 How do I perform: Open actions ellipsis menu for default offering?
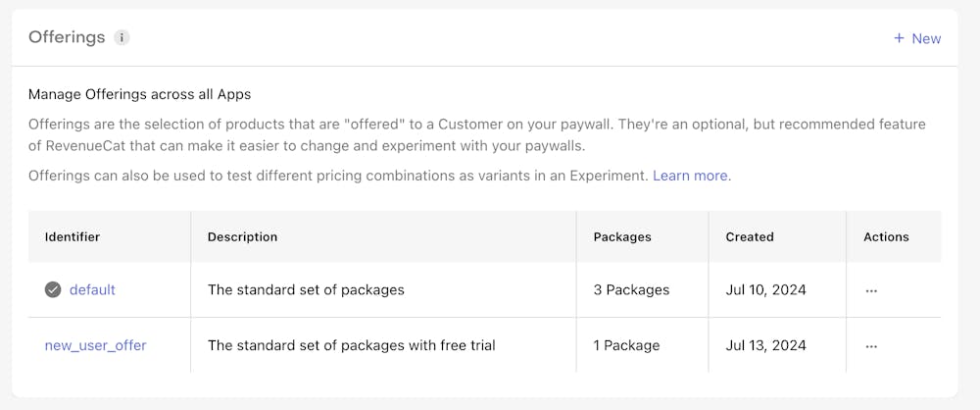pos(871,290)
